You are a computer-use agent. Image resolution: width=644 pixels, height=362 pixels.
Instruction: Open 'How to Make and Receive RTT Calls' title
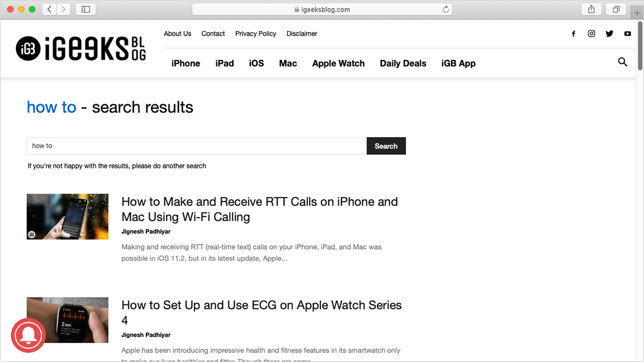(x=259, y=210)
